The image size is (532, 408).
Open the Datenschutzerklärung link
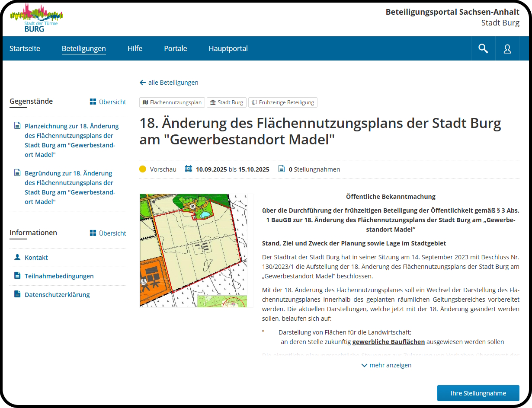click(x=57, y=295)
